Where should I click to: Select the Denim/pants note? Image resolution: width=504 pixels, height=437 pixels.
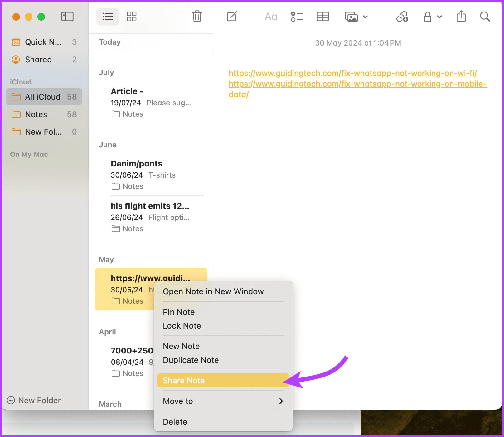[136, 163]
